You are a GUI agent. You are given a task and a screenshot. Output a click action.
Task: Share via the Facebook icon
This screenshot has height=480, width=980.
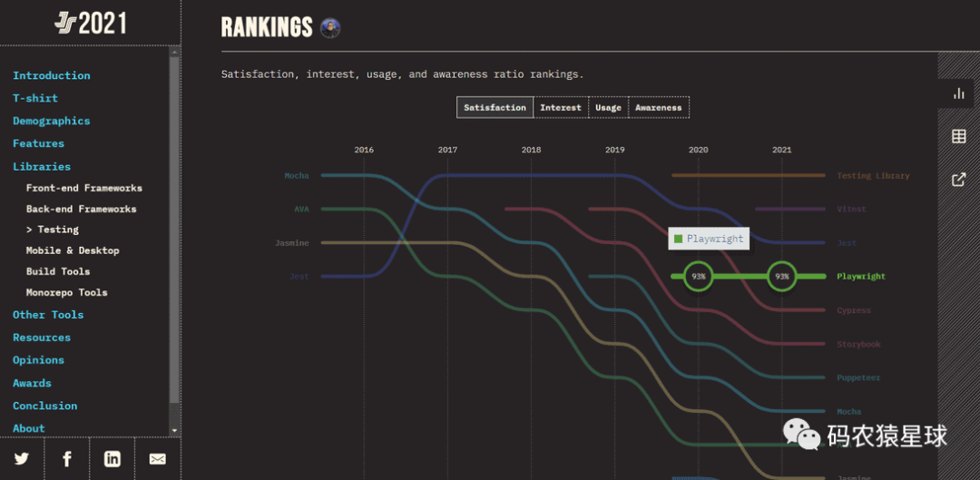coord(67,459)
